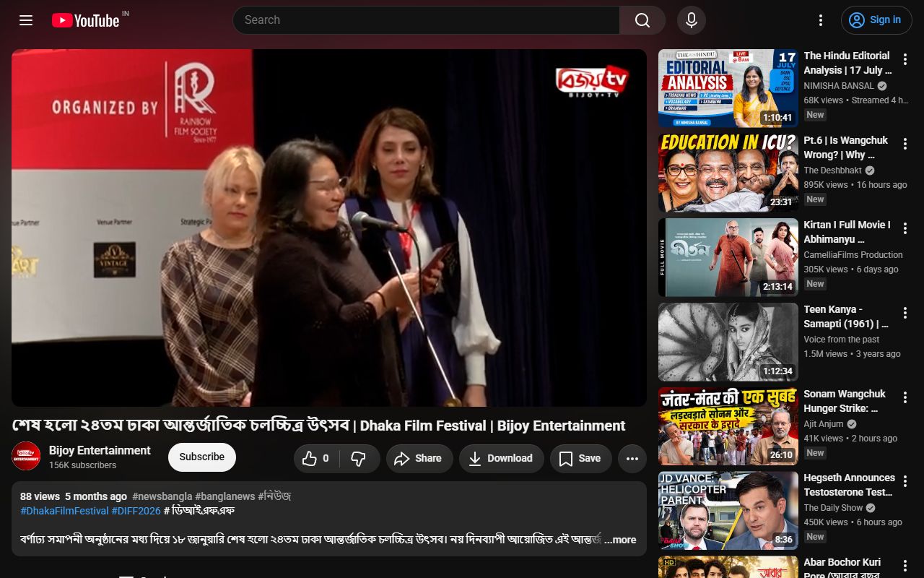
Task: Click the Dhaka Film Festival video title
Action: 318,426
